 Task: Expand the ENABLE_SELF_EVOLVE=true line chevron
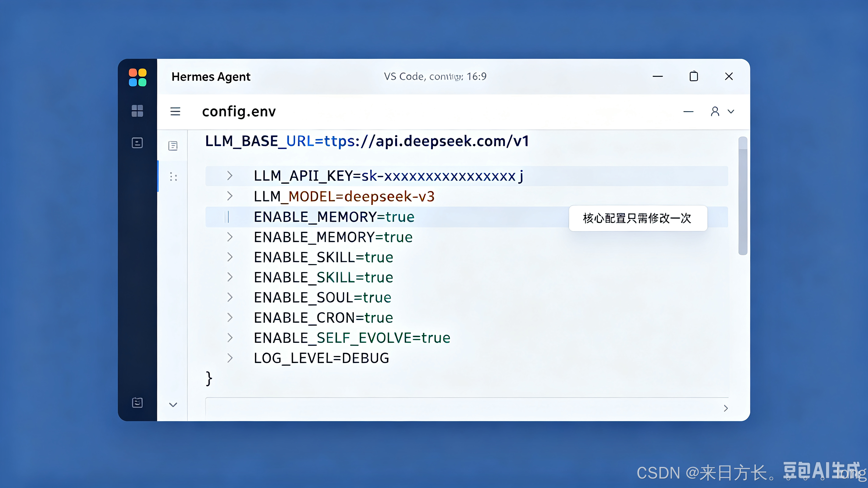pos(230,338)
